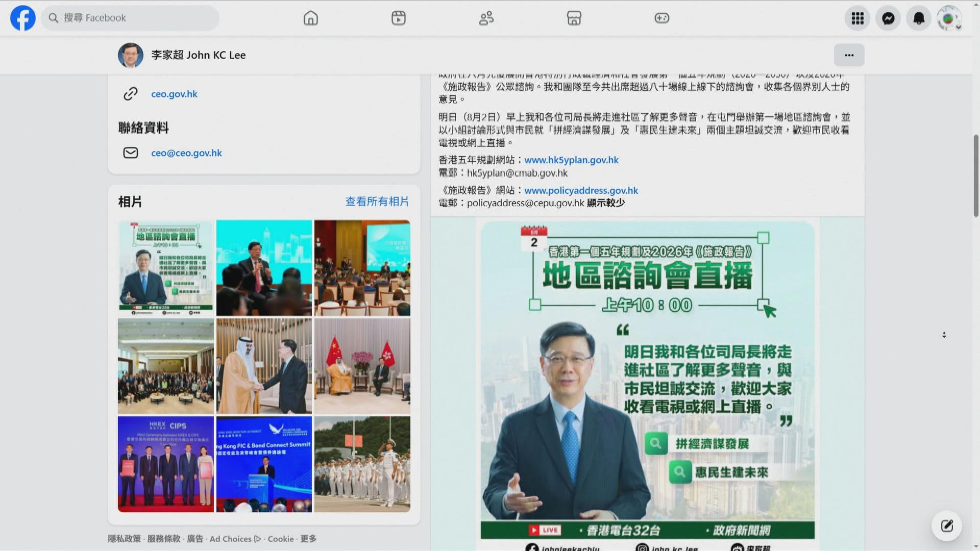Click the 服務條款 footer link
This screenshot has height=551, width=980.
[x=164, y=539]
